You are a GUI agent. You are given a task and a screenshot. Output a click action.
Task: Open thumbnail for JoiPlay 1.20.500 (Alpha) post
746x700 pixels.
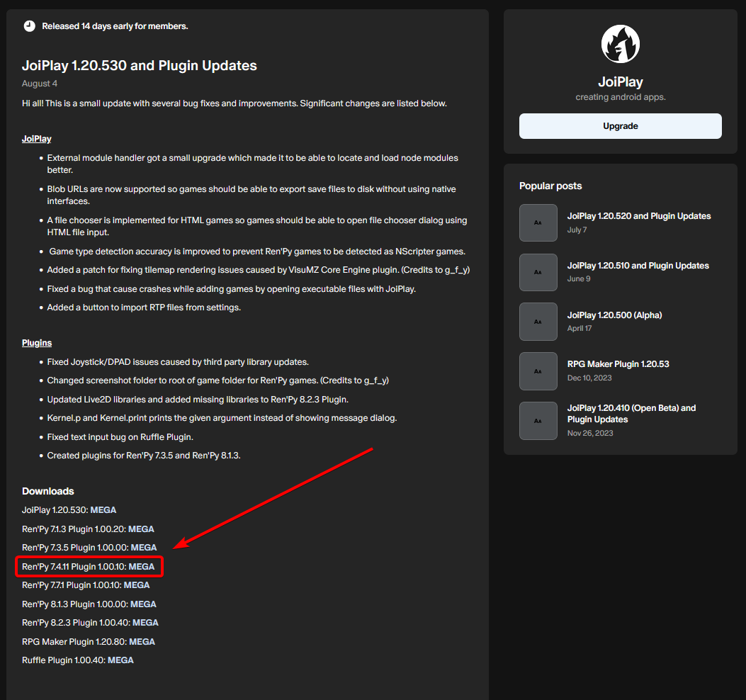coord(538,322)
